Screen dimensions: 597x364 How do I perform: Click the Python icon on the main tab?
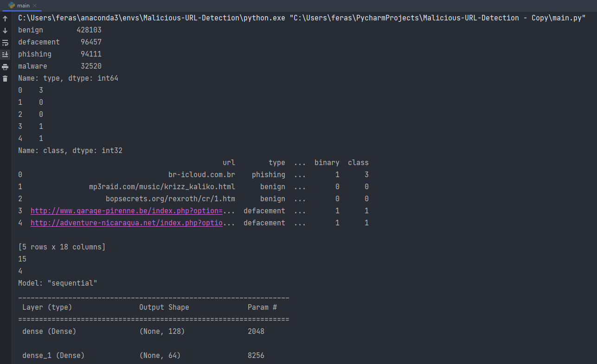12,6
